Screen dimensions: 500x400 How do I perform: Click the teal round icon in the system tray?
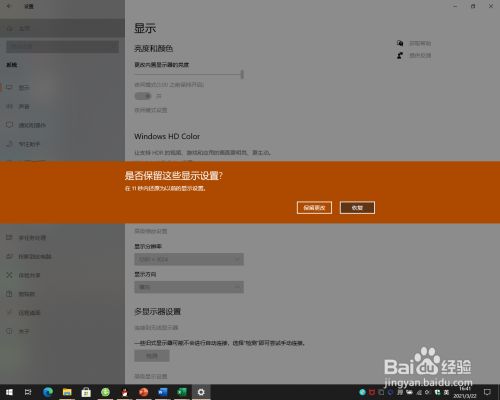click(x=363, y=392)
